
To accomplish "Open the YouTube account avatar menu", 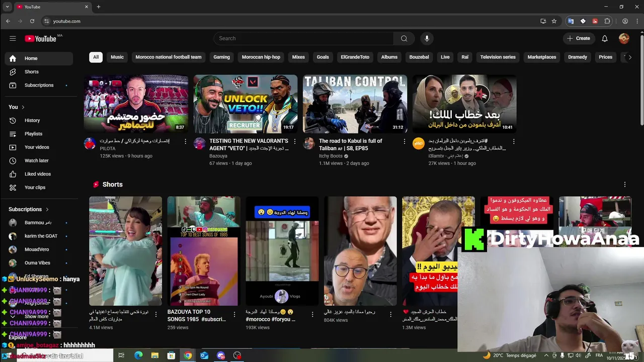I will (x=624, y=38).
